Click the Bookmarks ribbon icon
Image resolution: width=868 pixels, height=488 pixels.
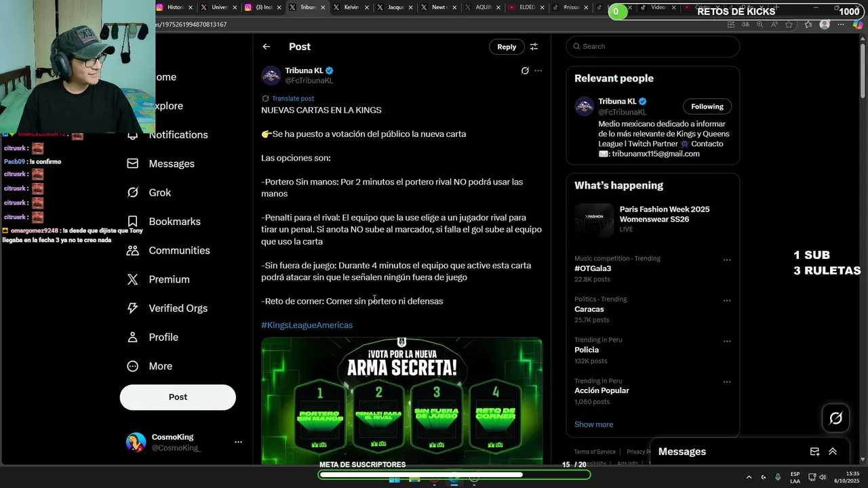(133, 222)
